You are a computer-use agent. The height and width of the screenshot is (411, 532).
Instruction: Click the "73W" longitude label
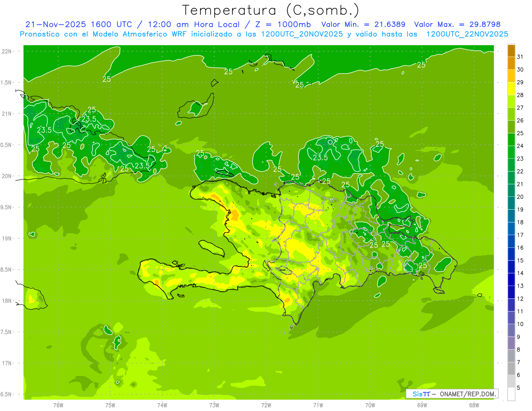coord(214,405)
